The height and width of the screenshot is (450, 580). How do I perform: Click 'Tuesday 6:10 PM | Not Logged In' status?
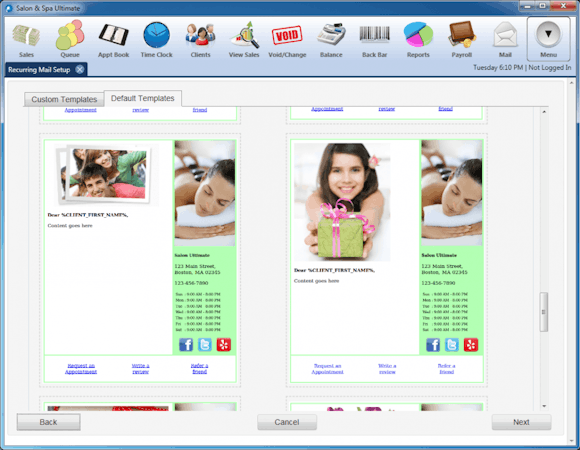coord(522,68)
